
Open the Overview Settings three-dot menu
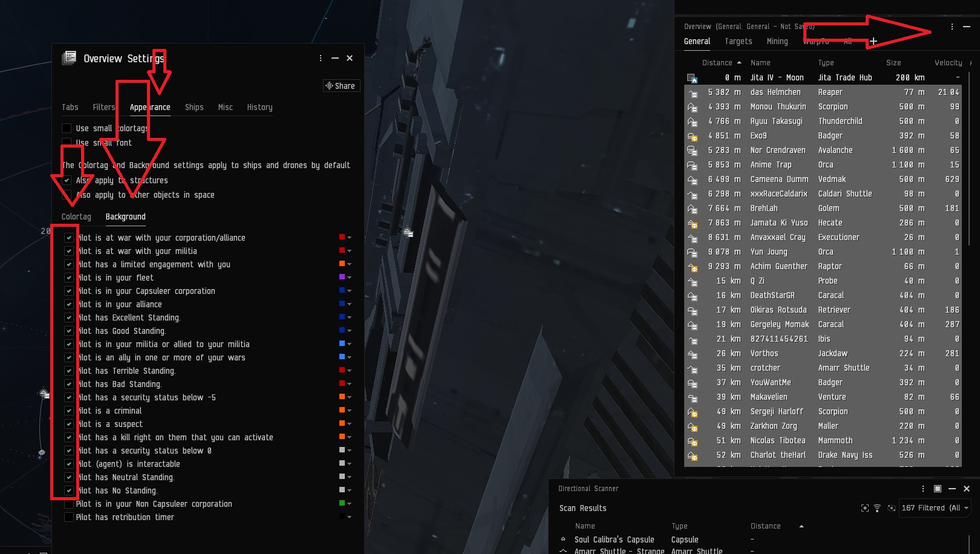[321, 58]
